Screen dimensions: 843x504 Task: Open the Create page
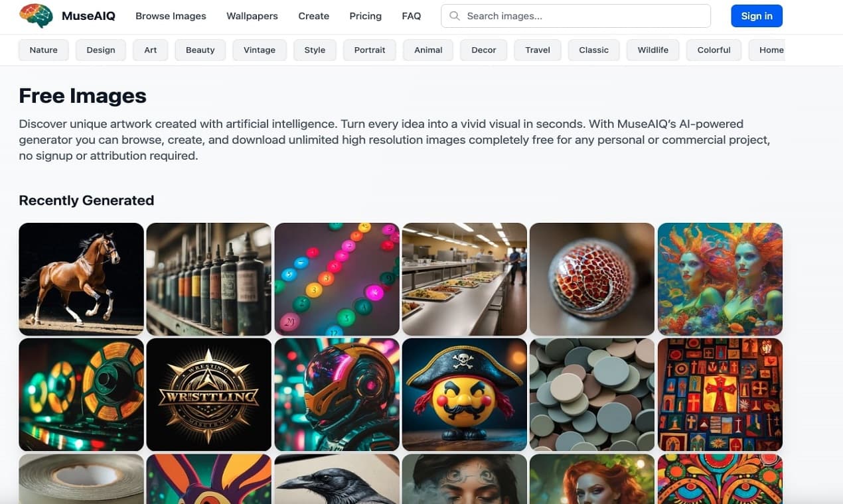point(314,16)
